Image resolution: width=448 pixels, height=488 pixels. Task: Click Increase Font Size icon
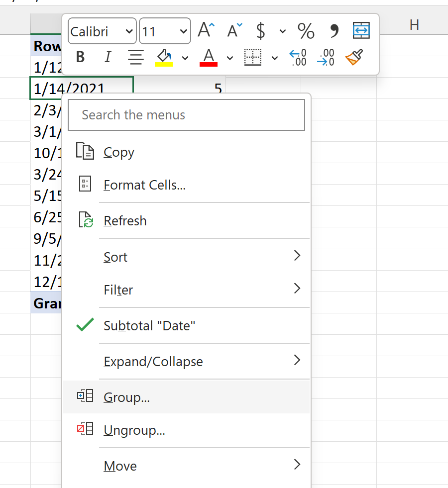(206, 30)
